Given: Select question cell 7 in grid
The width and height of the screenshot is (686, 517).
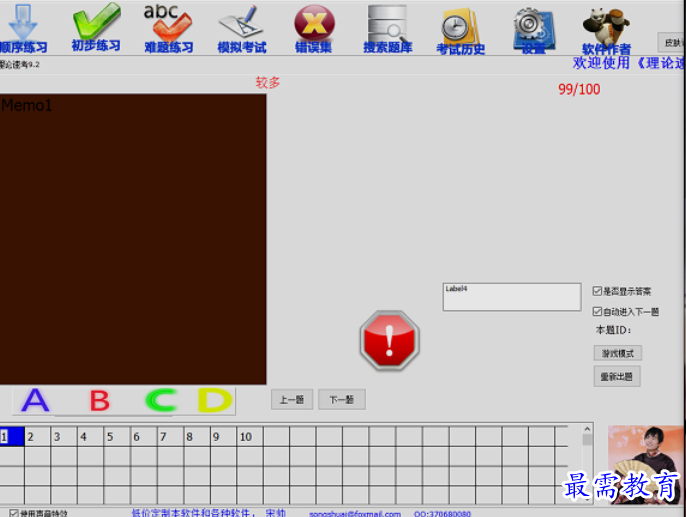Looking at the screenshot, I should coord(170,437).
